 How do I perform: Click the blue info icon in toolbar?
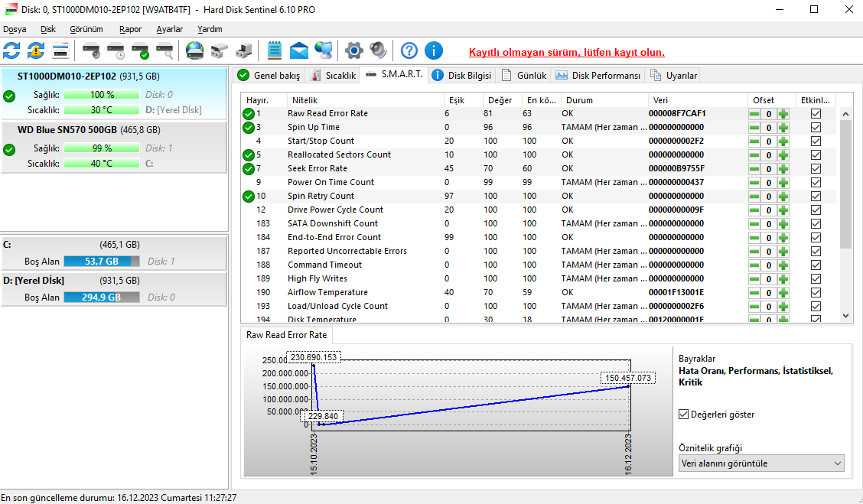434,51
